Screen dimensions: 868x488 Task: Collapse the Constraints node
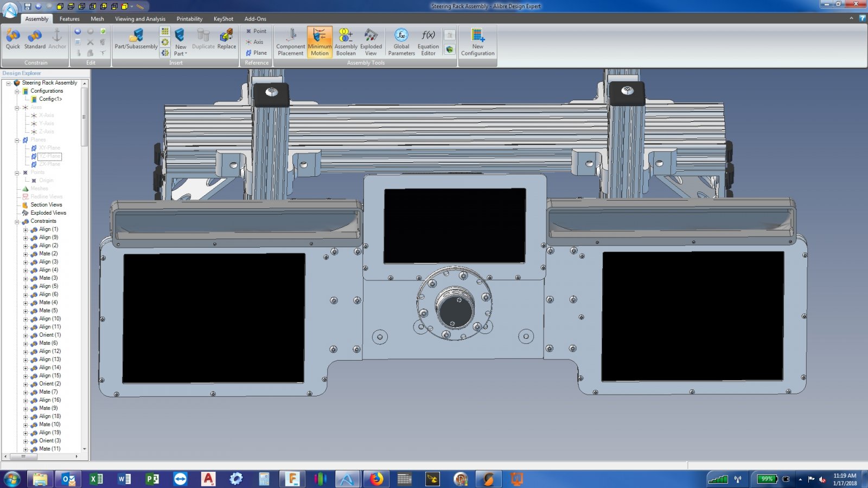[x=17, y=221]
